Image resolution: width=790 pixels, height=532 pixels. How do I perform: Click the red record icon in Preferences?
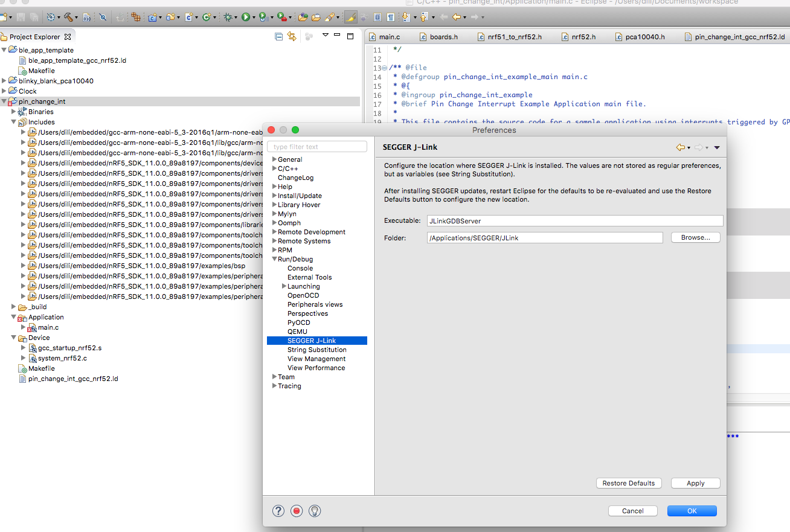click(x=297, y=511)
